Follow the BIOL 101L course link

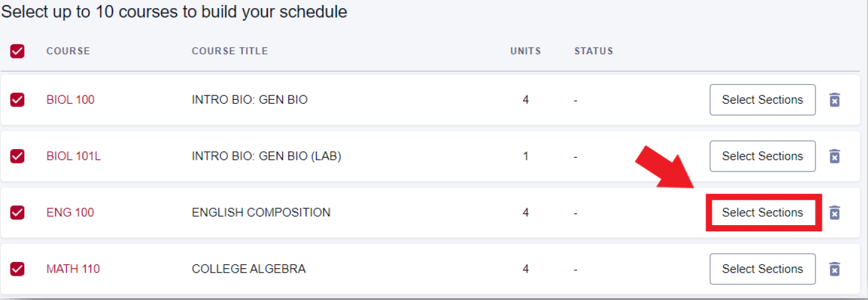(x=74, y=156)
